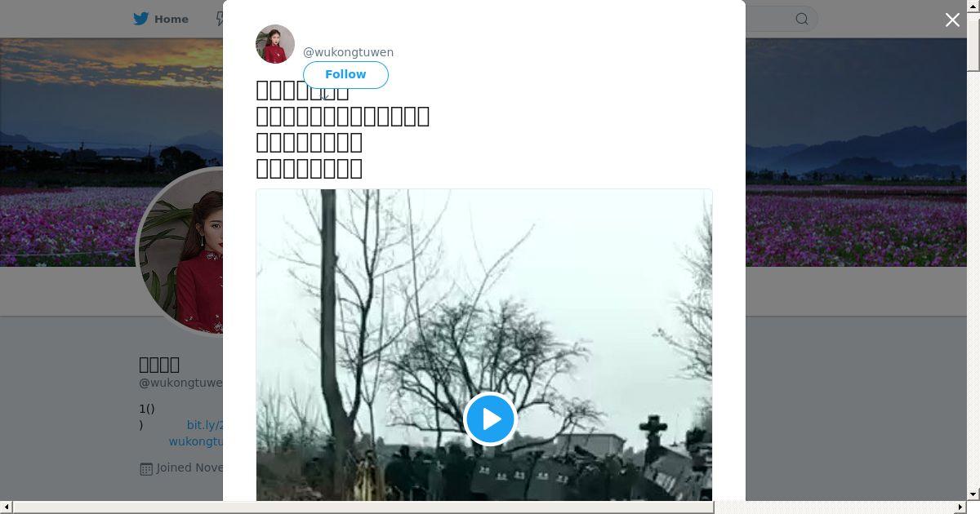
Task: Click the vertical scrollbar up arrow
Action: click(x=973, y=7)
